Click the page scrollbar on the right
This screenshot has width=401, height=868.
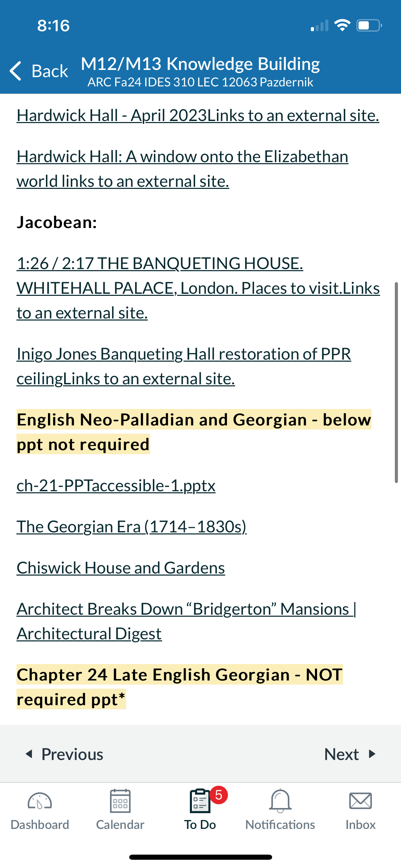[396, 382]
